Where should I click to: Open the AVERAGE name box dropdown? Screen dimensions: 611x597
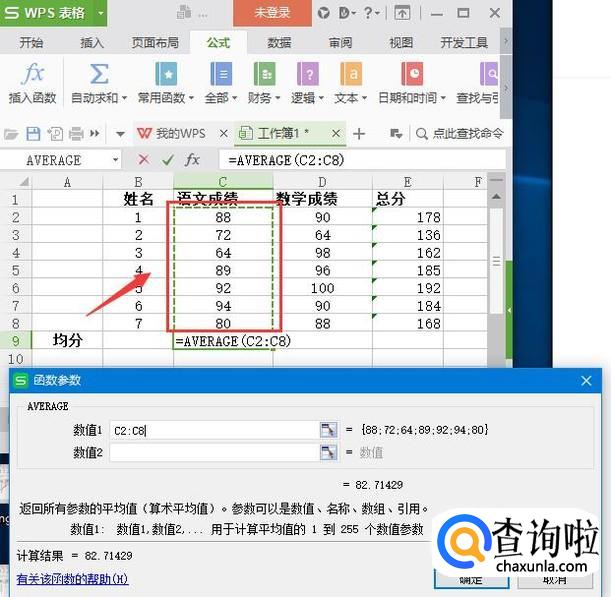(x=115, y=160)
